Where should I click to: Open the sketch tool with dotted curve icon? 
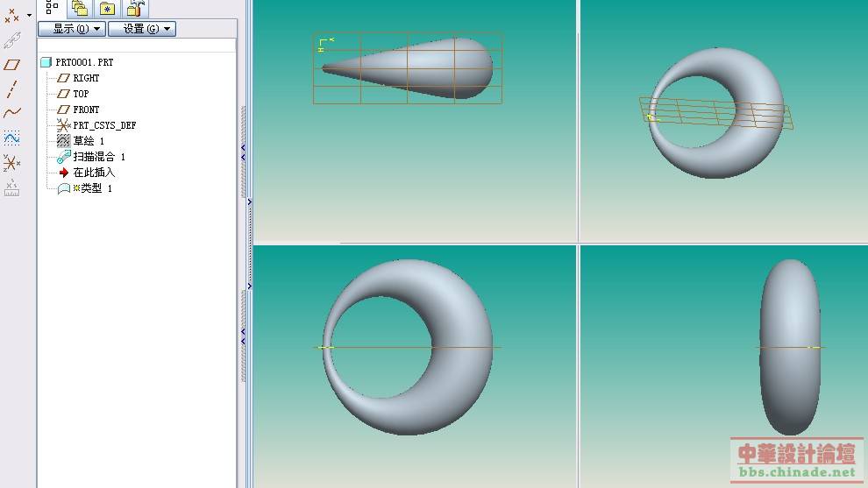(x=11, y=138)
